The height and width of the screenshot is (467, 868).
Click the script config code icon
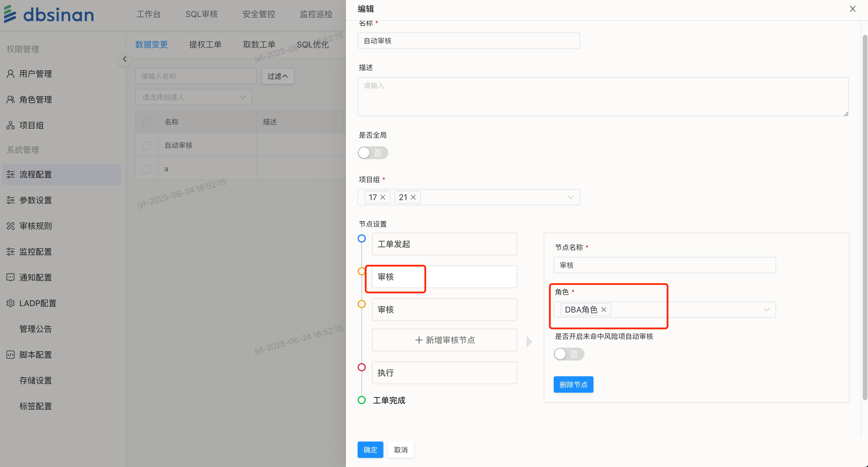point(11,354)
